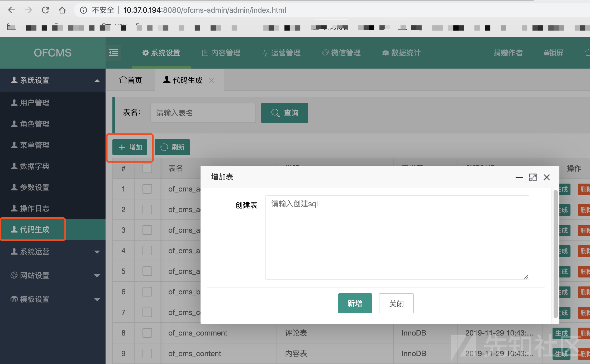The image size is (590, 364).
Task: Reload the page with the refresh icon
Action: (x=45, y=10)
